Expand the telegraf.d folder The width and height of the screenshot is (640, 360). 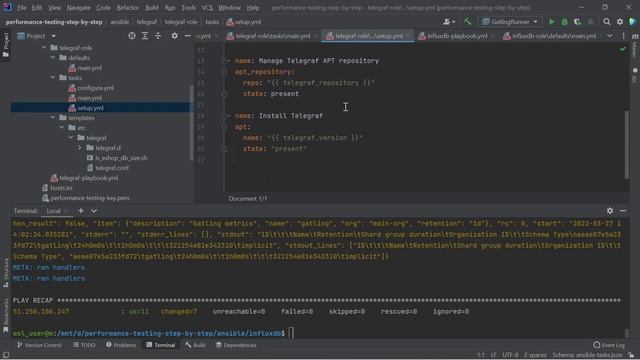tap(80, 148)
